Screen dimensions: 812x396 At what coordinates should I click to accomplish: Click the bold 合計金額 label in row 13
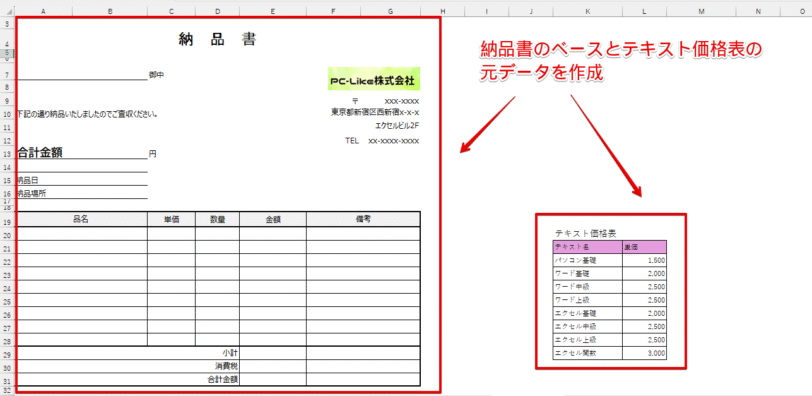tap(40, 152)
